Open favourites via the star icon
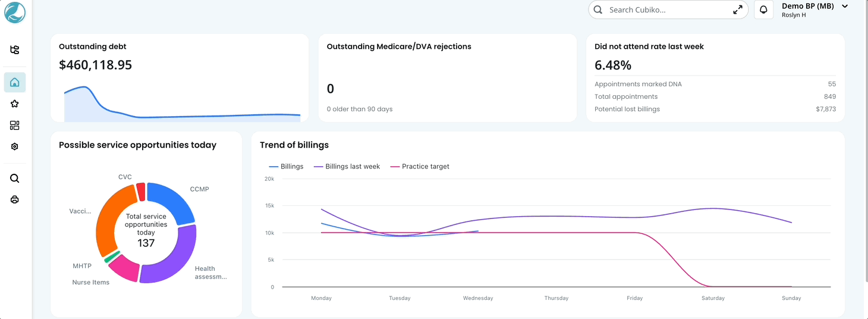 15,104
